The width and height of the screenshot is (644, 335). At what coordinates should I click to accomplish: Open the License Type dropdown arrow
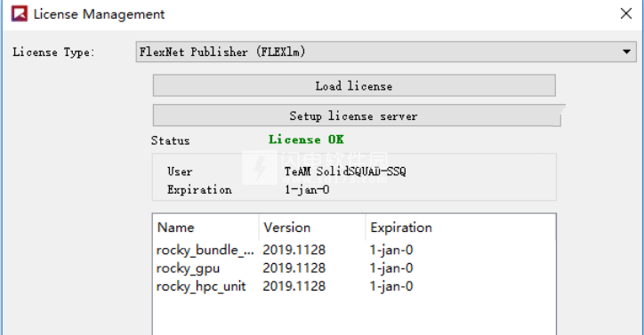[x=626, y=52]
